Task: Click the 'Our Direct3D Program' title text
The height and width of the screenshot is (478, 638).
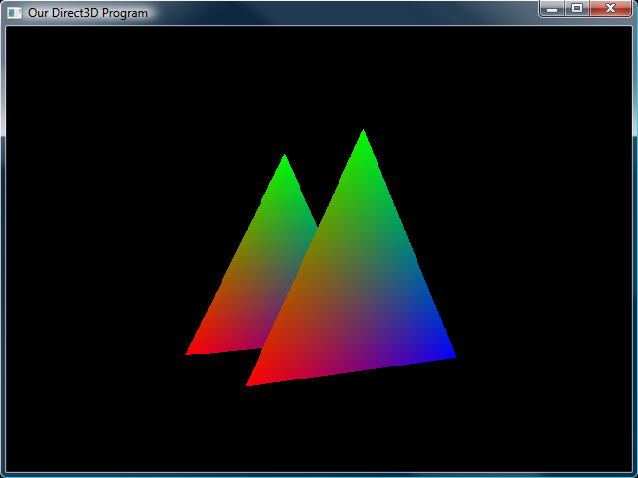Action: coord(88,13)
